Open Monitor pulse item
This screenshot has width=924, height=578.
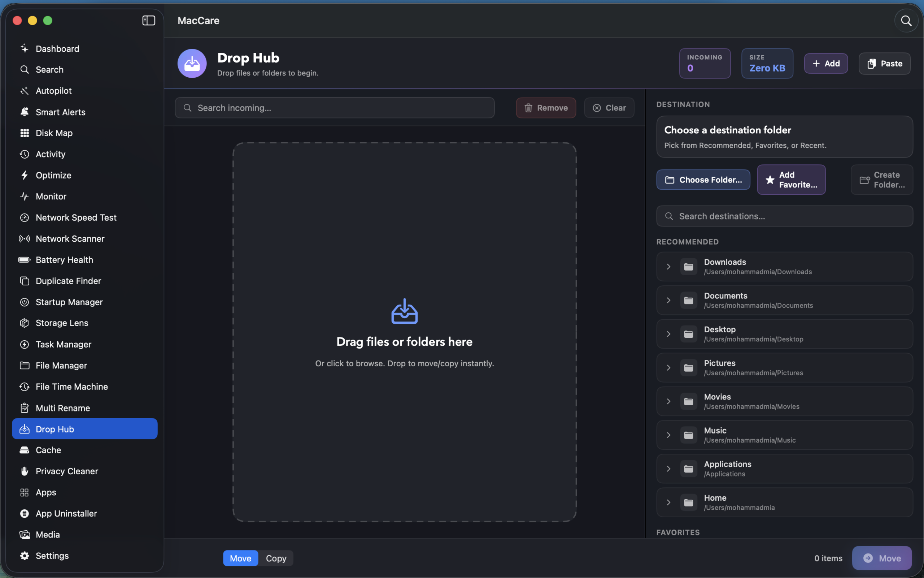[85, 197]
